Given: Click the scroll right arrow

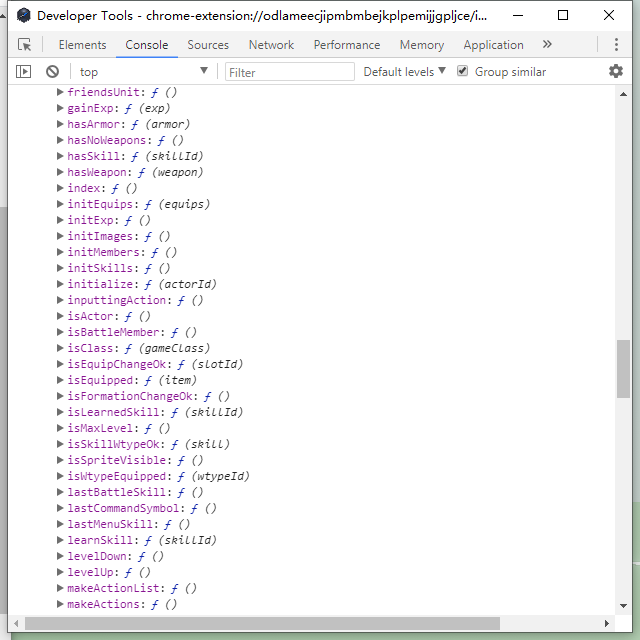Looking at the screenshot, I should [607, 623].
